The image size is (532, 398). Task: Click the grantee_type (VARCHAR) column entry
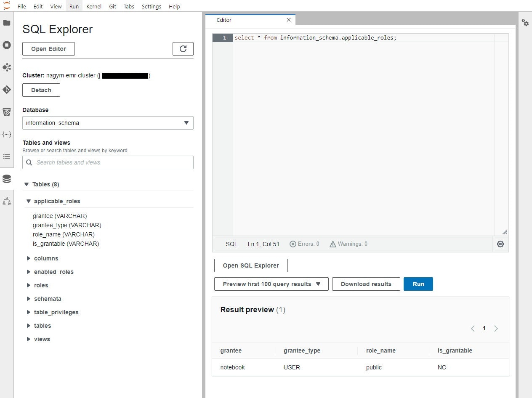(67, 225)
